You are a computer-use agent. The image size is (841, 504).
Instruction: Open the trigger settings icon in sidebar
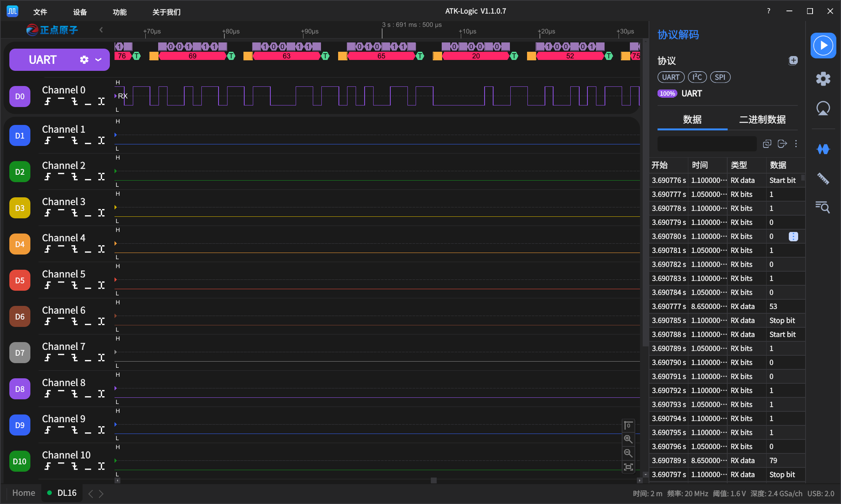point(823,109)
